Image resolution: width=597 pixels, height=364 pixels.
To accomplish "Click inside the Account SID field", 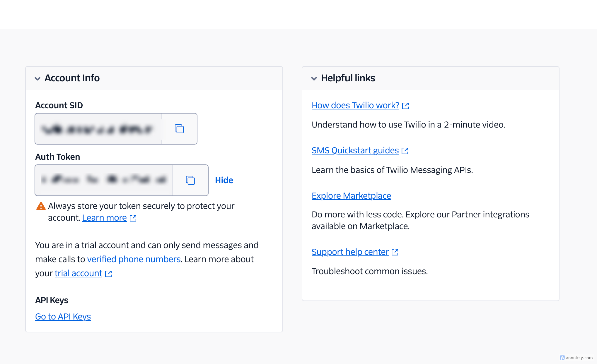I will [98, 129].
